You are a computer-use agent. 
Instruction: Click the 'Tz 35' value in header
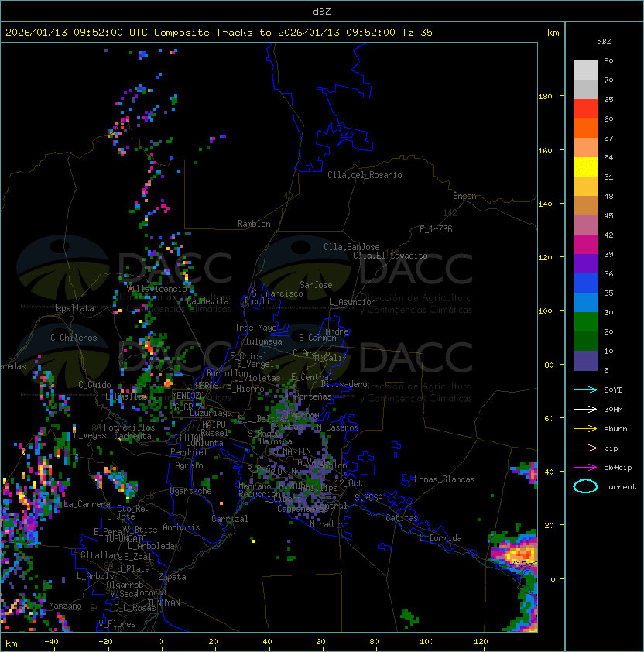pos(417,33)
